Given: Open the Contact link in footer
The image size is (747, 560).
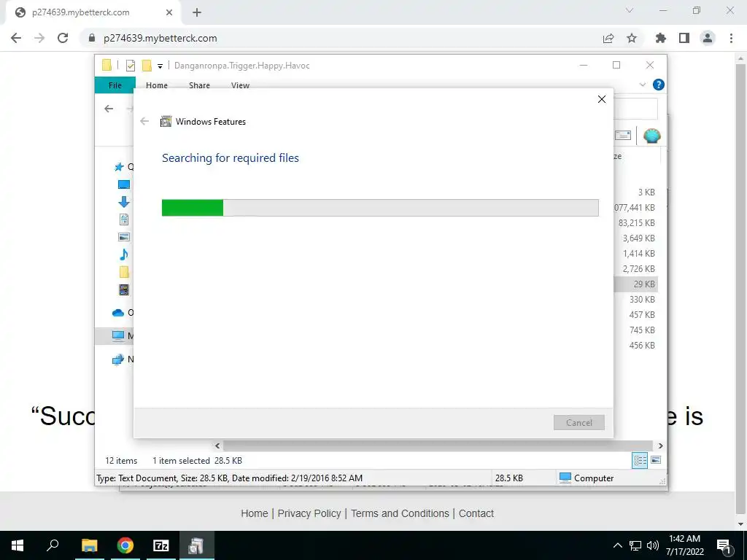Looking at the screenshot, I should pos(476,513).
